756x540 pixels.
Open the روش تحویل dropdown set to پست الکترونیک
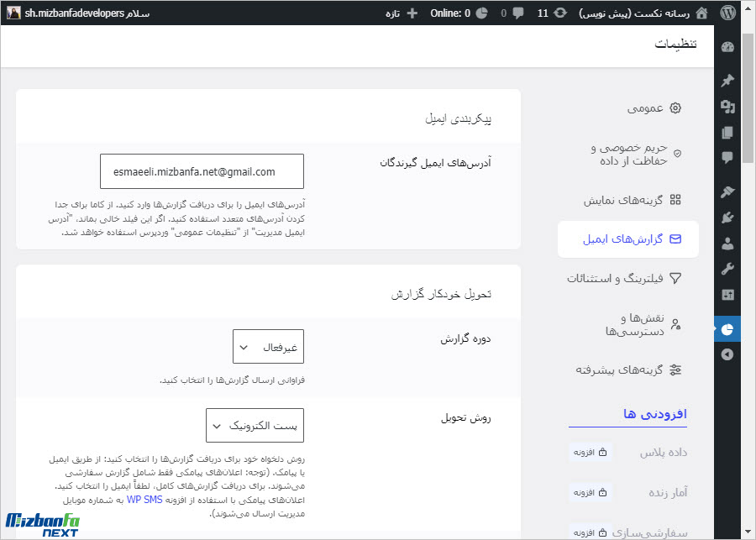(x=255, y=425)
